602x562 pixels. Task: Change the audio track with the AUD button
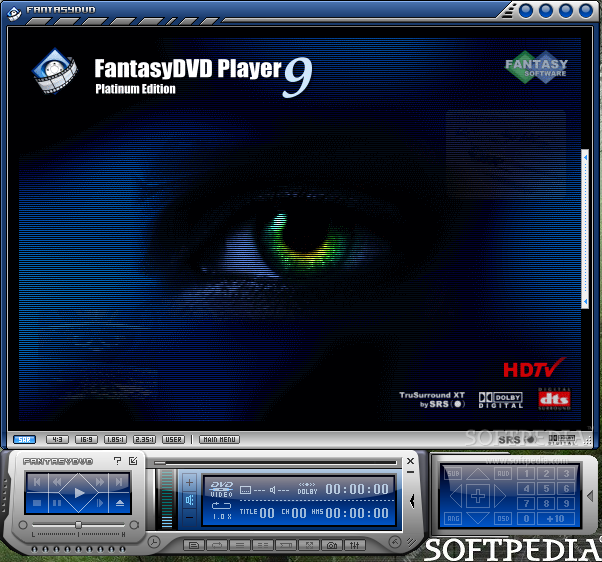[503, 474]
